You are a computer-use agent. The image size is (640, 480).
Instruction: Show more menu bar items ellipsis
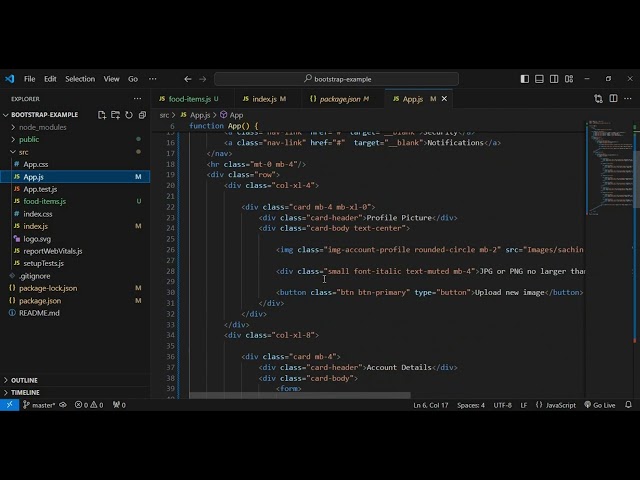tap(153, 79)
